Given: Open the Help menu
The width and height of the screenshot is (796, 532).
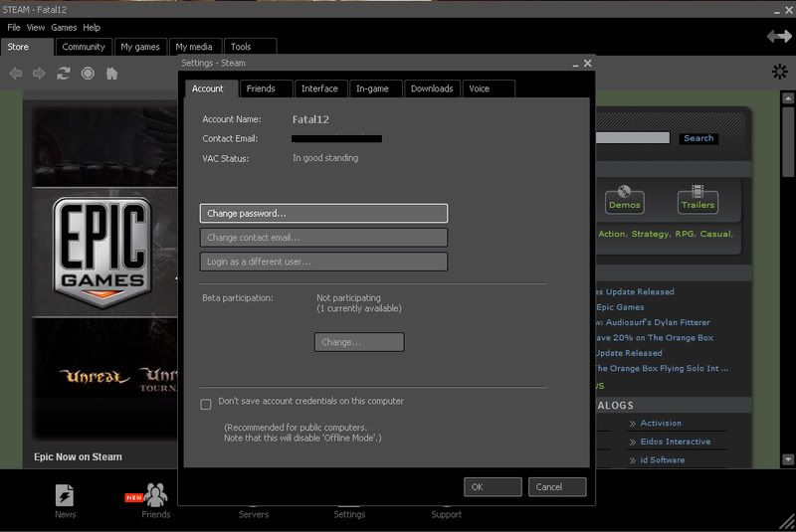Looking at the screenshot, I should pos(92,28).
